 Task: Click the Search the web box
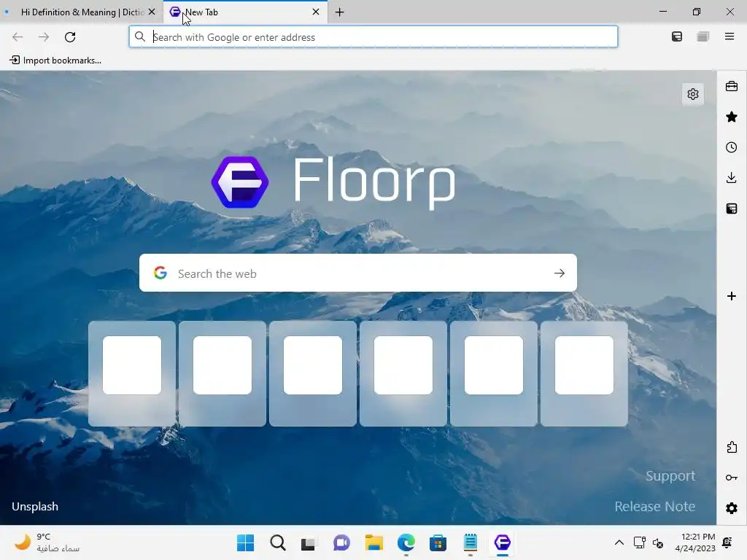(357, 273)
